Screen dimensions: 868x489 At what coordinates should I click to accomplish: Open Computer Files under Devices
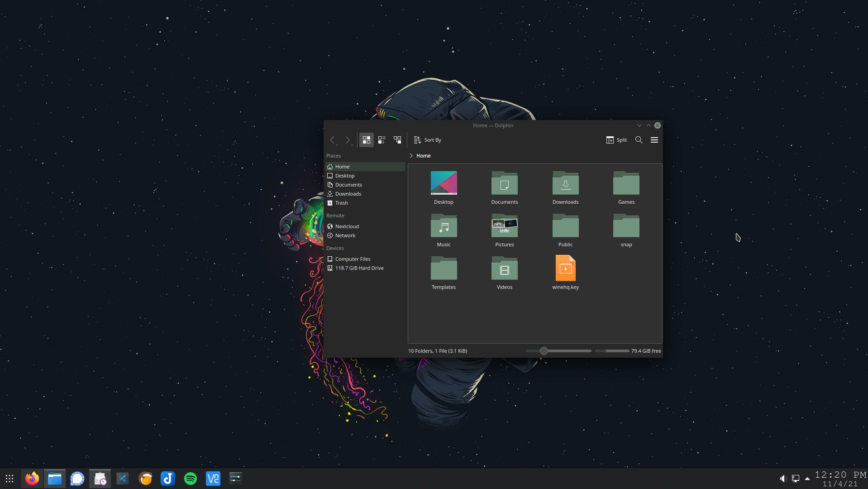pyautogui.click(x=353, y=259)
